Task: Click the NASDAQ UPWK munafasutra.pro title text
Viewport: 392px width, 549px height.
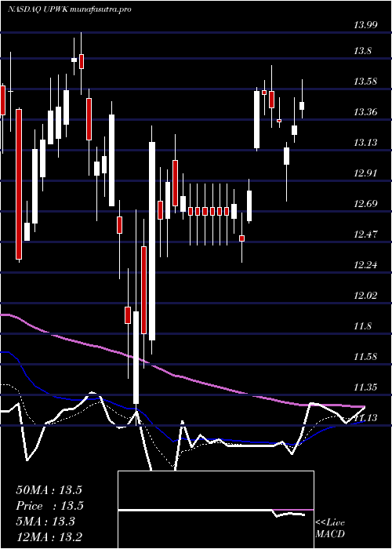Action: [x=69, y=9]
